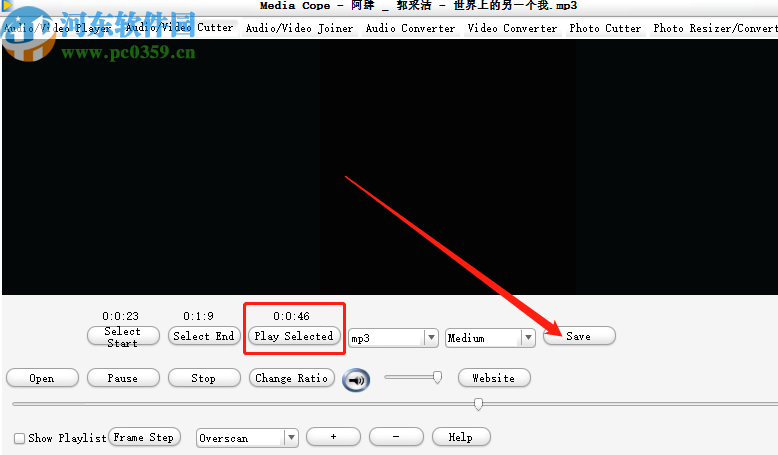Switch to the Audio/Video Joiner tab
Image resolution: width=778 pixels, height=455 pixels.
299,28
